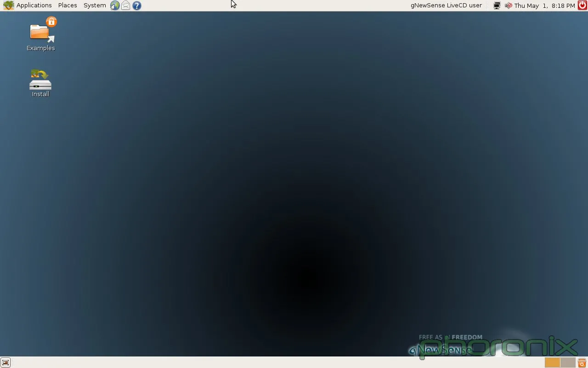Open the mail envelope launcher

click(126, 6)
